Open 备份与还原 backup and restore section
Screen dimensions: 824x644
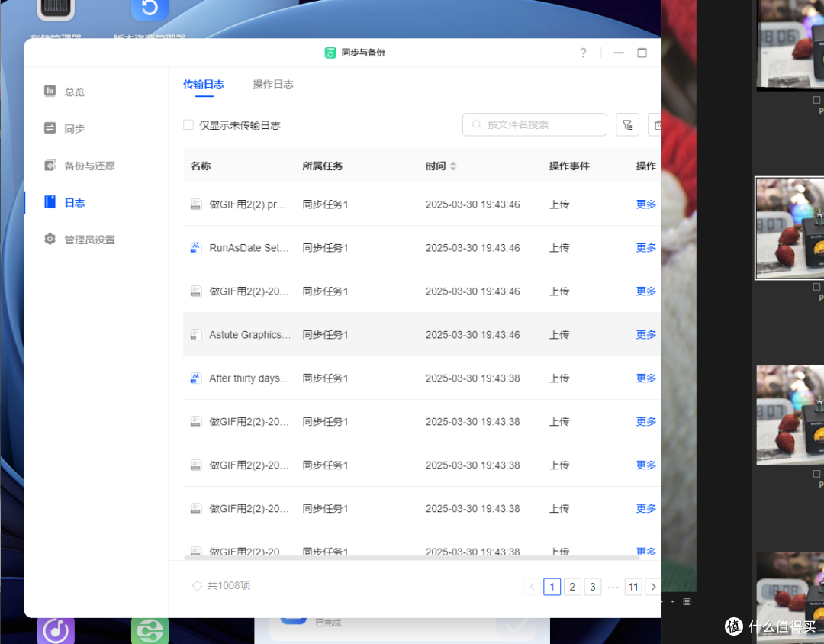[x=82, y=165]
